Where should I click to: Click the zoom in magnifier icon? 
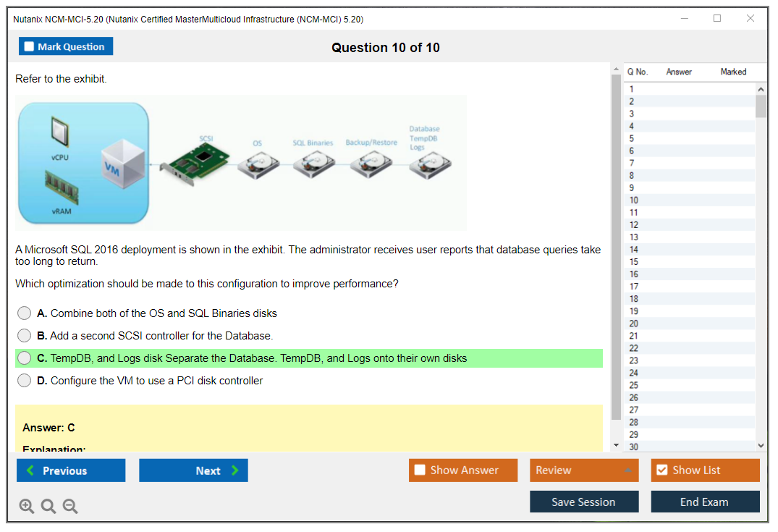[x=27, y=507]
